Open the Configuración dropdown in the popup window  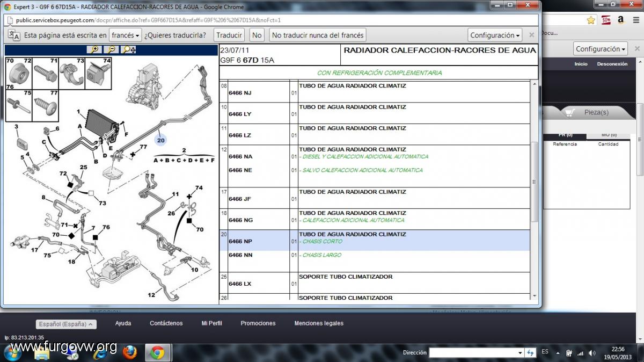pos(495,35)
